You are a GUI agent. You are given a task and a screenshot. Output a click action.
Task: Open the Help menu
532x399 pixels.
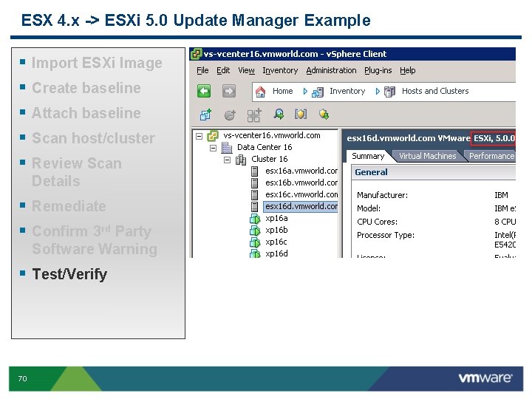(x=407, y=70)
